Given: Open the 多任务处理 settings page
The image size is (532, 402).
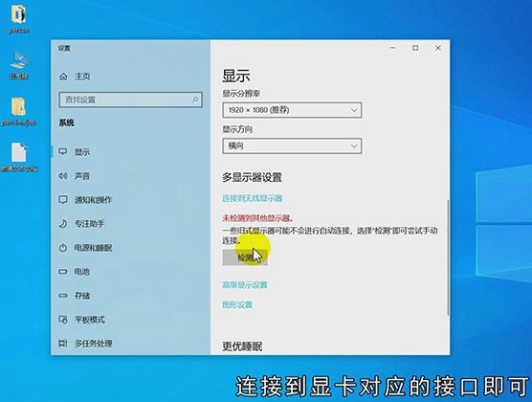Looking at the screenshot, I should [x=94, y=344].
